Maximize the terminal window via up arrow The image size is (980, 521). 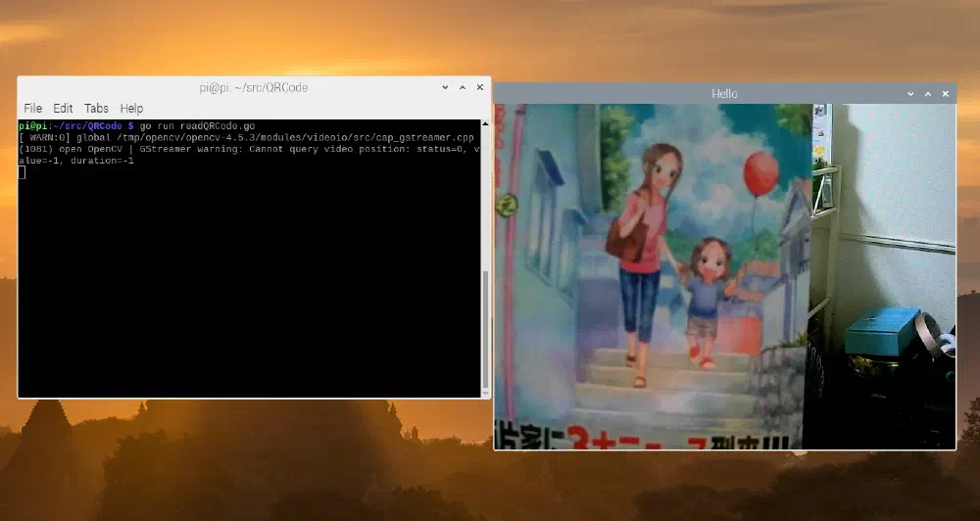point(463,87)
